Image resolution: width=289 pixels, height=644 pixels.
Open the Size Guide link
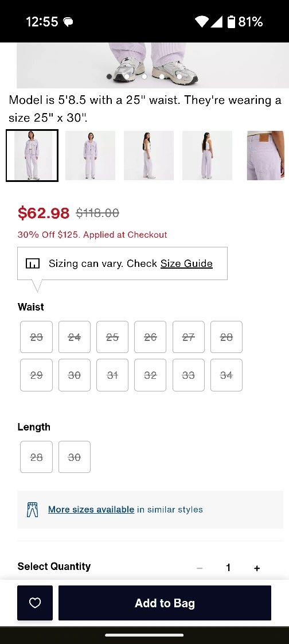click(x=186, y=263)
